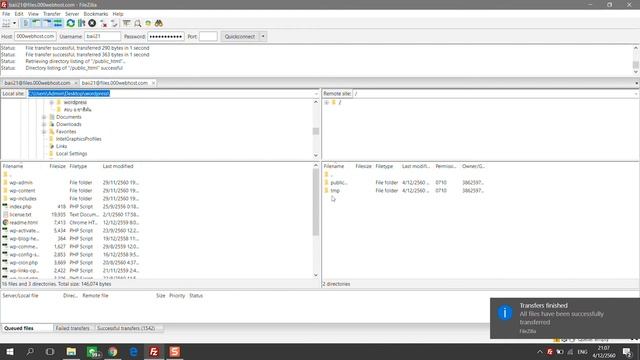This screenshot has height=360, width=640.
Task: Open the Bookmarks menu
Action: [x=96, y=14]
